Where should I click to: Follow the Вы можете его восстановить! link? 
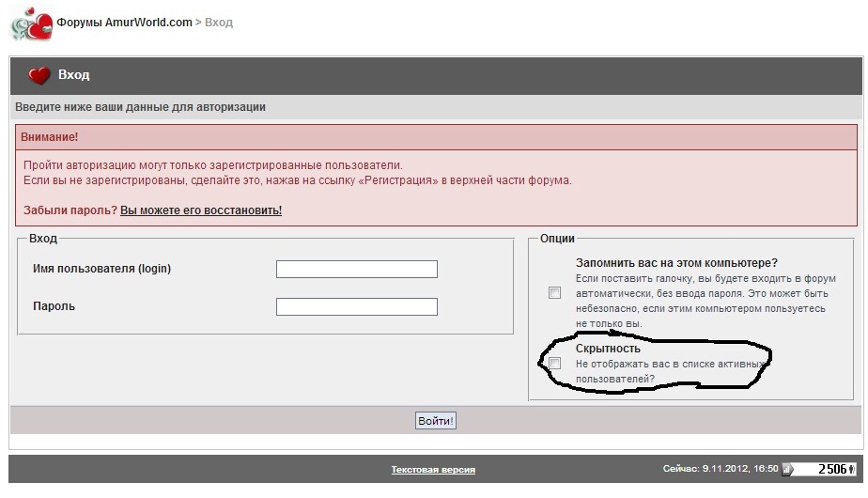[x=201, y=210]
